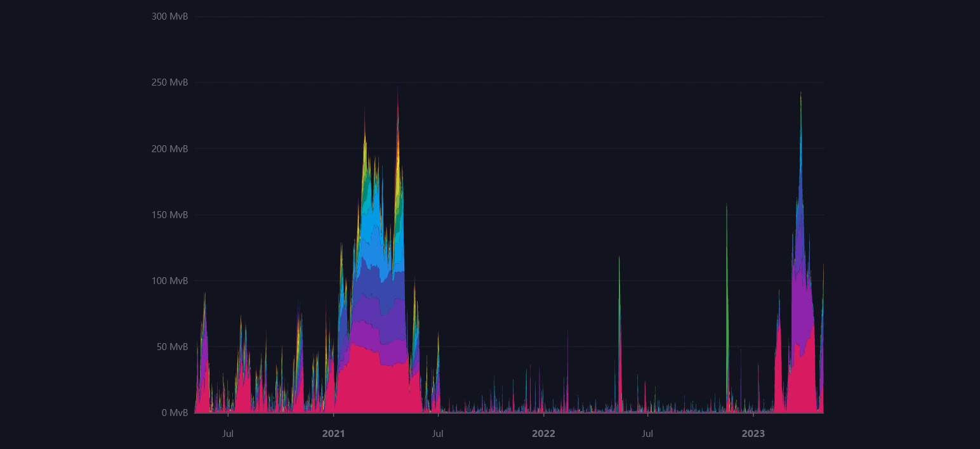Screen dimensions: 980x449
Task: Click the 0 MvB y-axis label
Action: (x=174, y=413)
